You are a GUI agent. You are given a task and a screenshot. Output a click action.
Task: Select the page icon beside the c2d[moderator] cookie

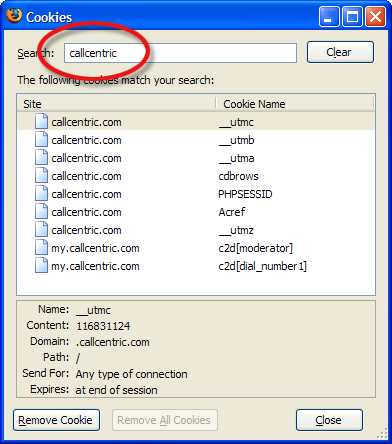click(41, 247)
